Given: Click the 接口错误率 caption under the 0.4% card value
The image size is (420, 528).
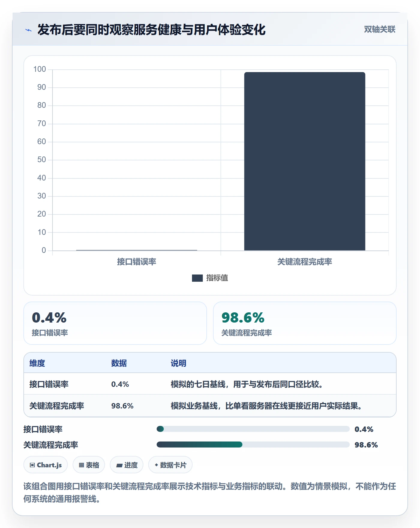Looking at the screenshot, I should (x=50, y=333).
